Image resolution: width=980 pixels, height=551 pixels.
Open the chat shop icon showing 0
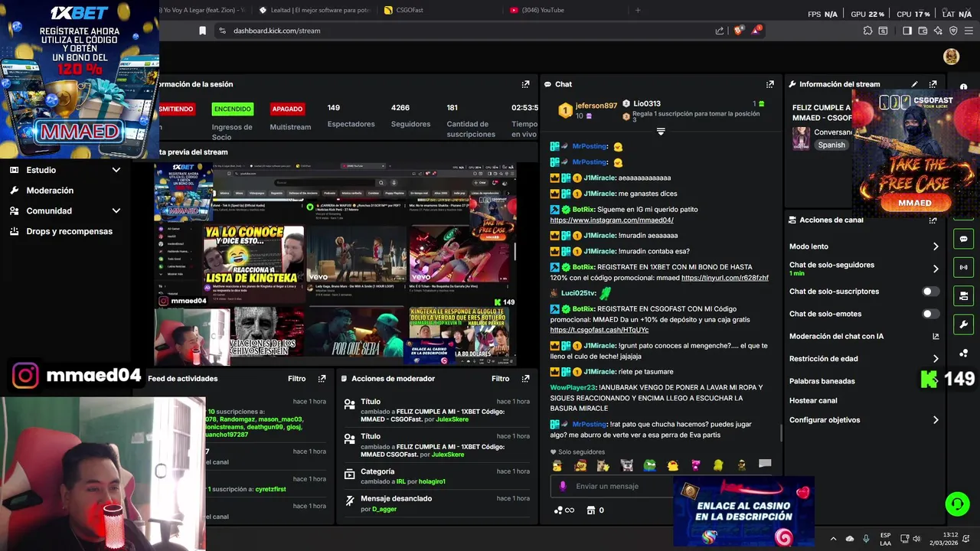pos(595,510)
